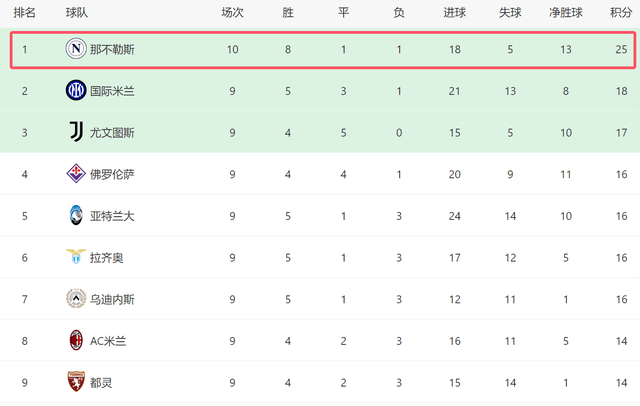Click the Juventus logo icon

click(x=76, y=132)
